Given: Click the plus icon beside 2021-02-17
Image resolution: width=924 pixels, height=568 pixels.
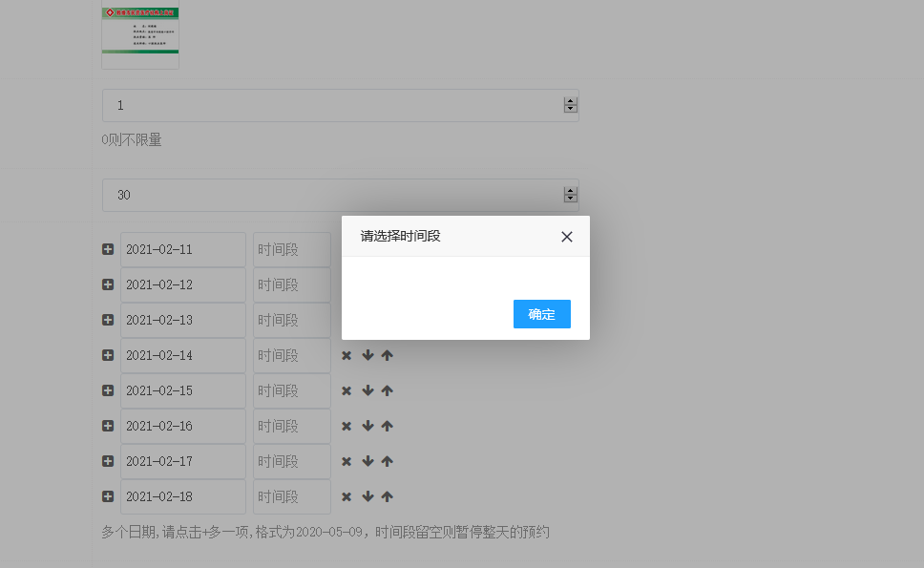Looking at the screenshot, I should point(108,461).
